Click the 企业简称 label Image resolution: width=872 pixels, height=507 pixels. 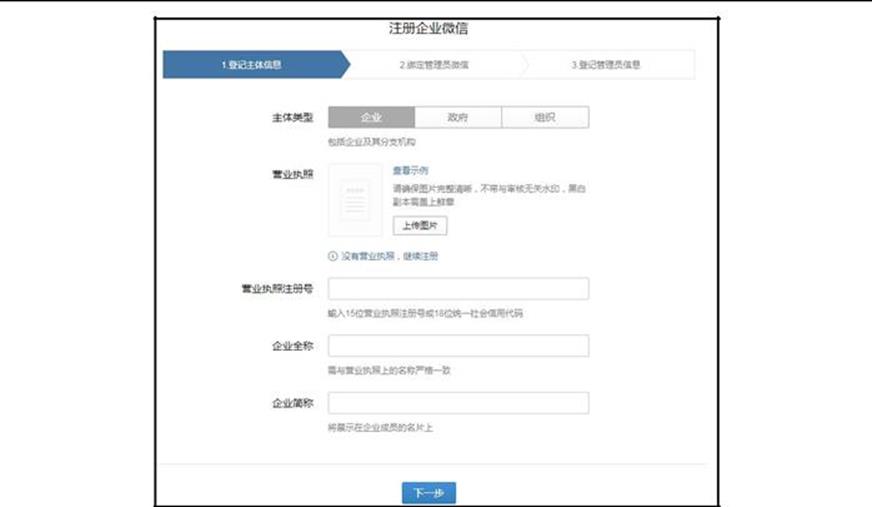(293, 403)
